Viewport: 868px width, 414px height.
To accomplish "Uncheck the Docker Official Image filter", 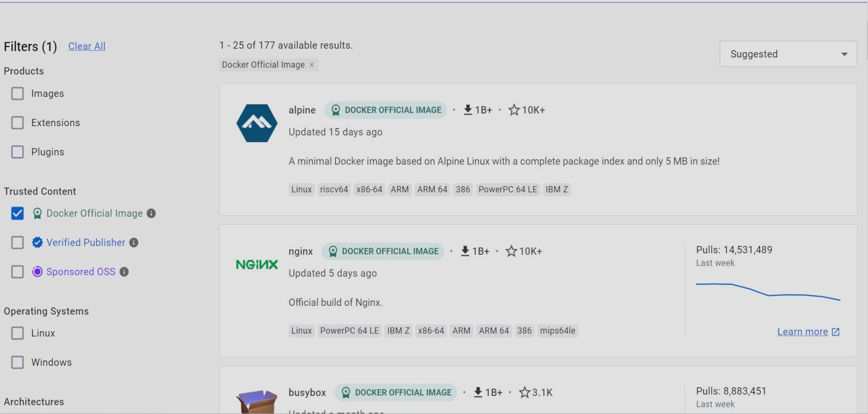I will [17, 213].
